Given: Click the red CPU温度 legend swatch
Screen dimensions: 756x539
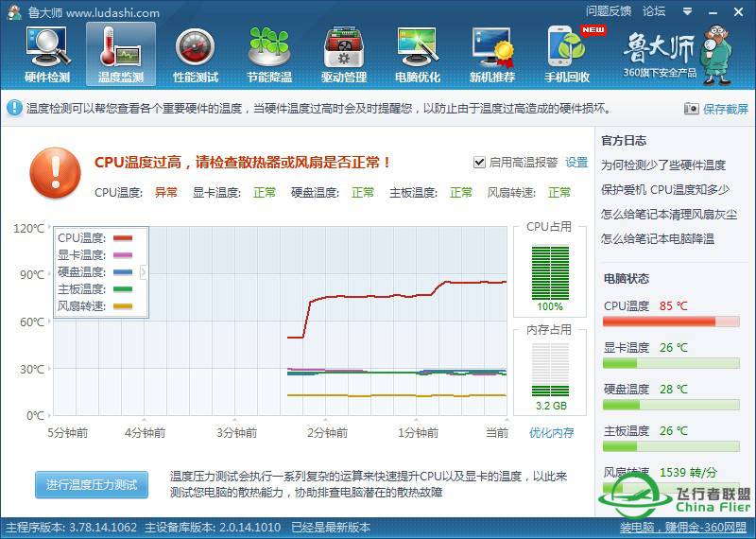Looking at the screenshot, I should [123, 238].
